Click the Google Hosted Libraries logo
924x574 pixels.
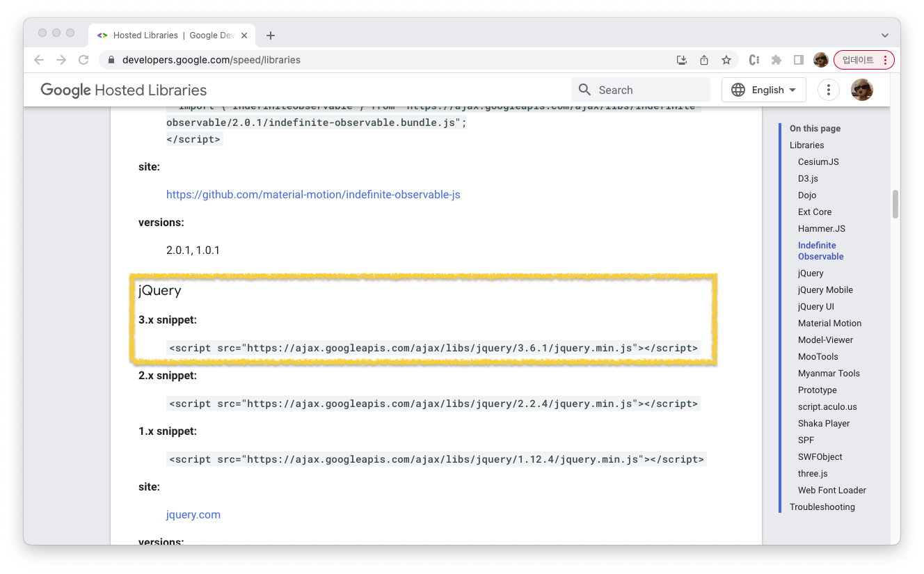pyautogui.click(x=124, y=90)
